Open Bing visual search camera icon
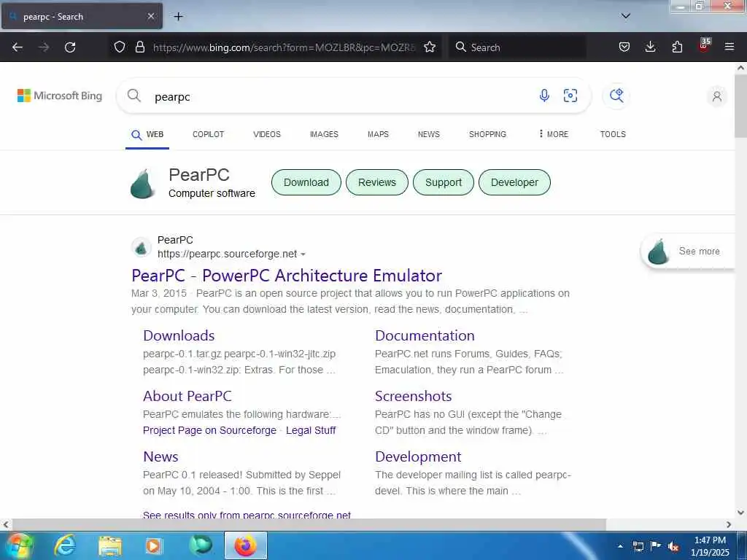 click(570, 96)
